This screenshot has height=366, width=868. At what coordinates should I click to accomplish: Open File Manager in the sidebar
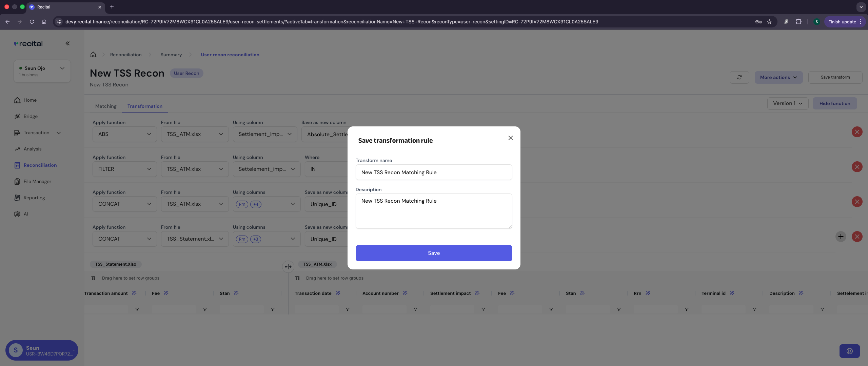pyautogui.click(x=37, y=181)
